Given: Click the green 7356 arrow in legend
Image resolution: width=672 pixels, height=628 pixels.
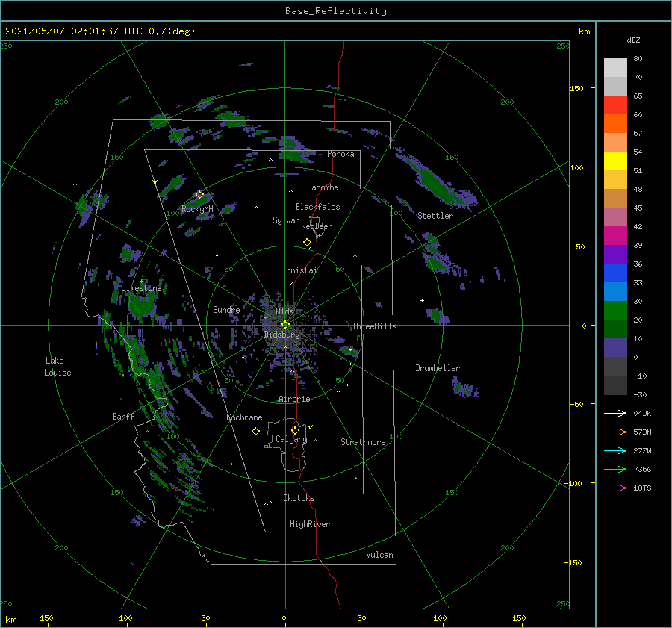Looking at the screenshot, I should [615, 470].
